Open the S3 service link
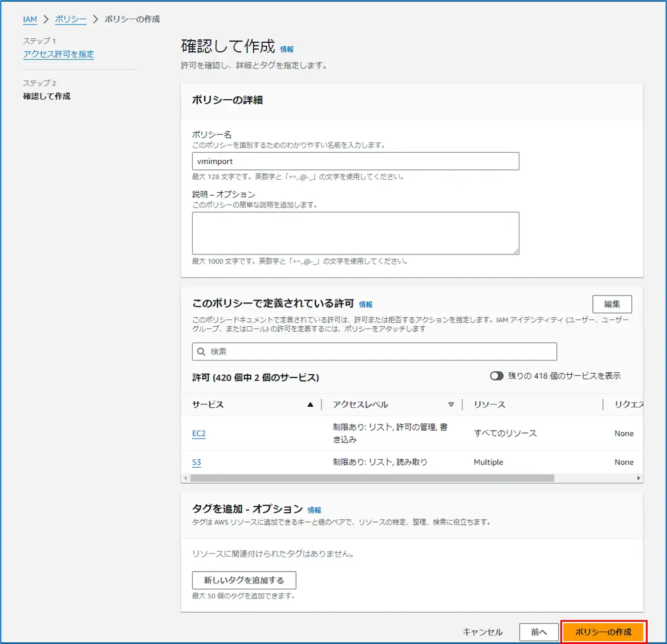This screenshot has height=644, width=667. [197, 462]
